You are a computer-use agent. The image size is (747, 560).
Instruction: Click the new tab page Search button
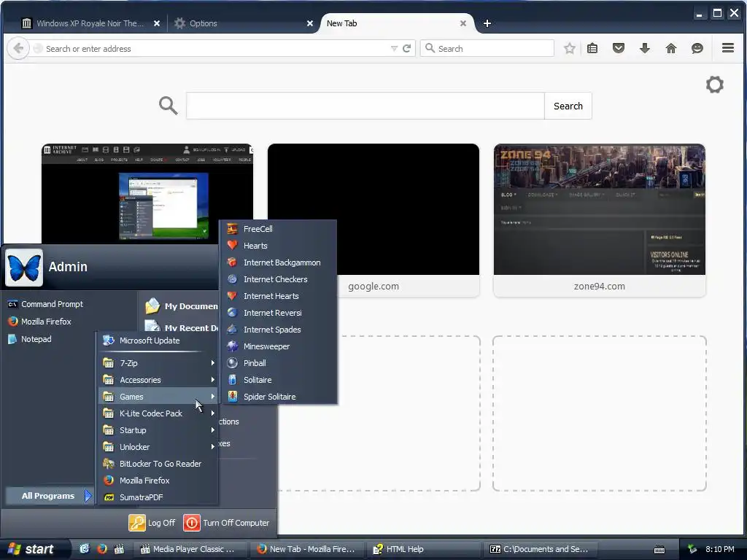click(x=568, y=106)
